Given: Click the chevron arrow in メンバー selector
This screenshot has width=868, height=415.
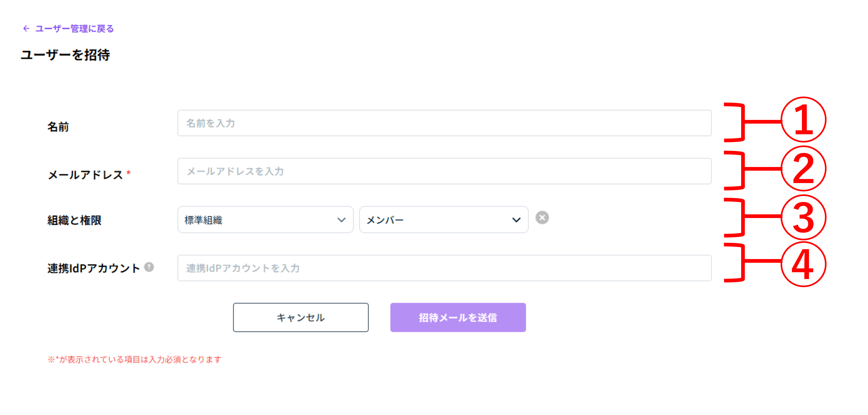Looking at the screenshot, I should tap(516, 220).
